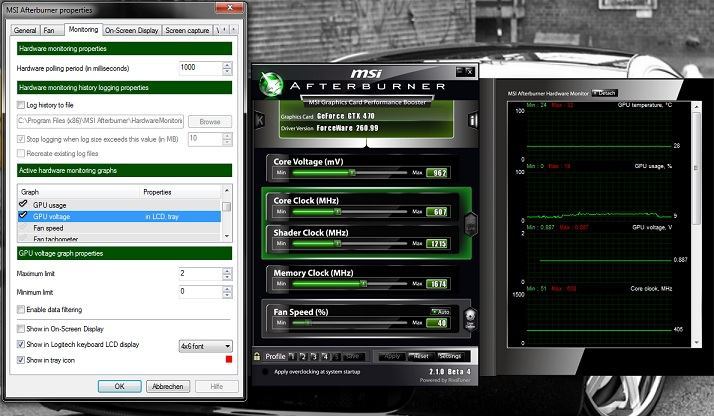Open the 4x6 font dropdown
Screen dimensions: 714x416
coord(205,346)
